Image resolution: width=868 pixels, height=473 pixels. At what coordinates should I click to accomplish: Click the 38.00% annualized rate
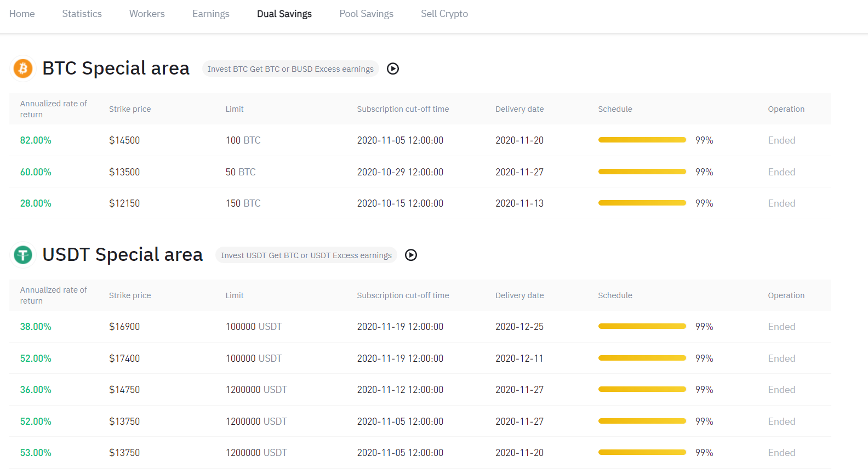[36, 327]
